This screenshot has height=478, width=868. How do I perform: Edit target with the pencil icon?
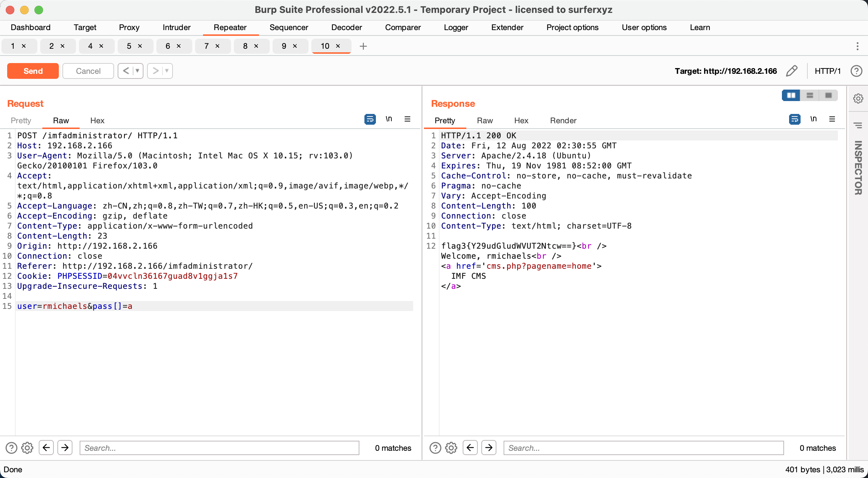(x=792, y=71)
